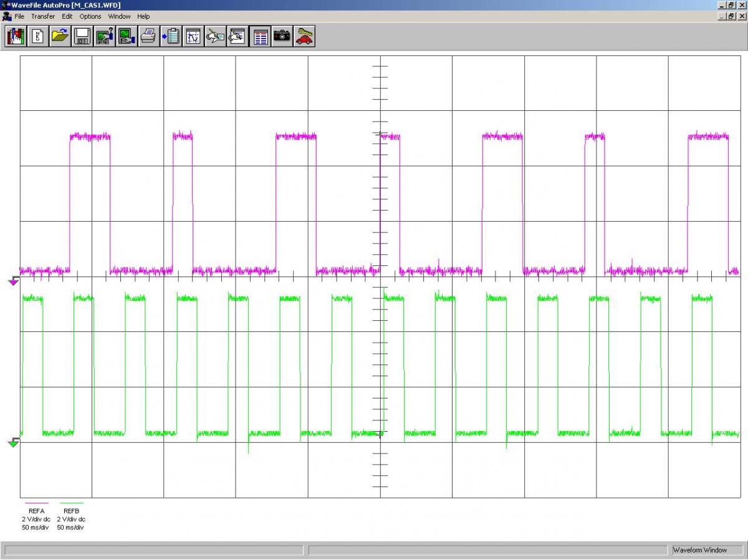This screenshot has height=560, width=748.
Task: Click the New document toolbar icon
Action: point(38,37)
